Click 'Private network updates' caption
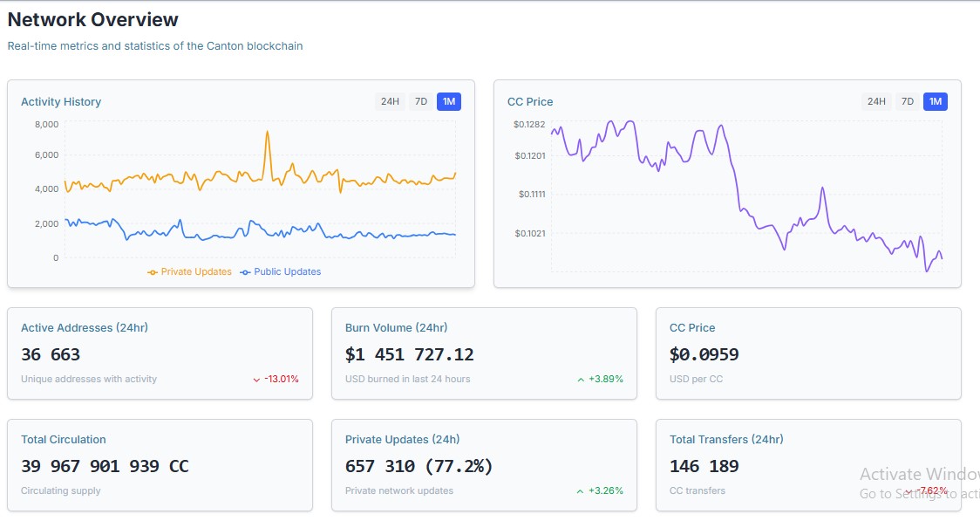 399,491
